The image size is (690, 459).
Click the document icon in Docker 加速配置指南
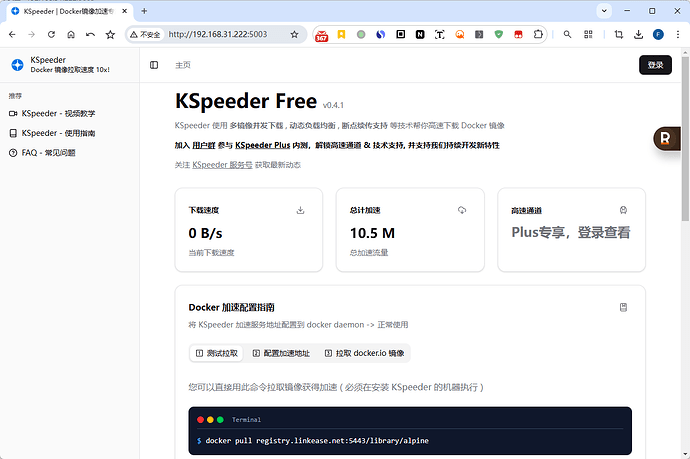click(623, 307)
